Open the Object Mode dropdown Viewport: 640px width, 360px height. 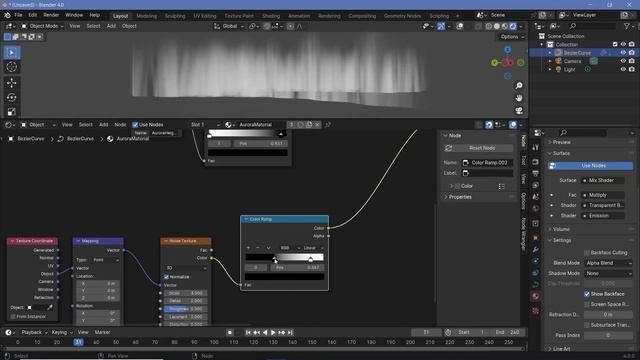pos(42,26)
